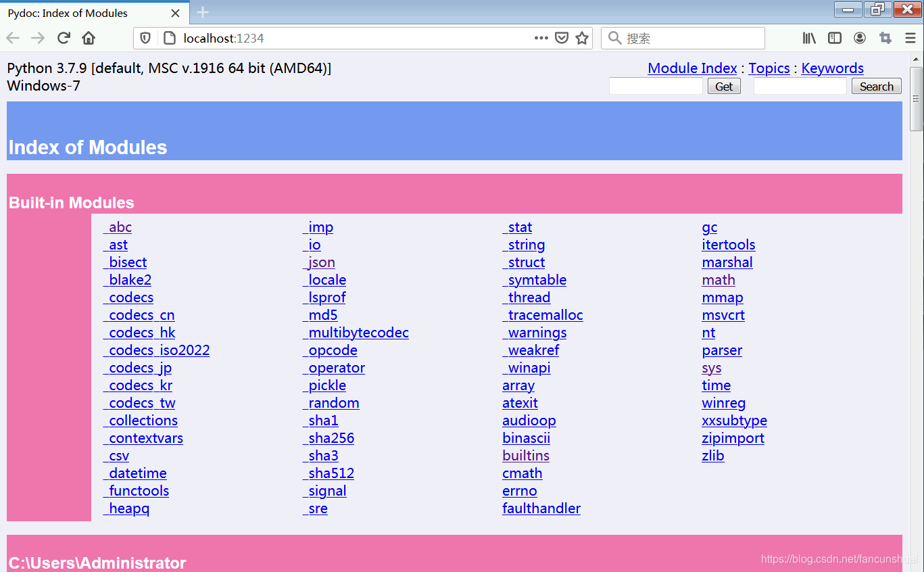Open the _json module link
This screenshot has height=572, width=924.
319,262
